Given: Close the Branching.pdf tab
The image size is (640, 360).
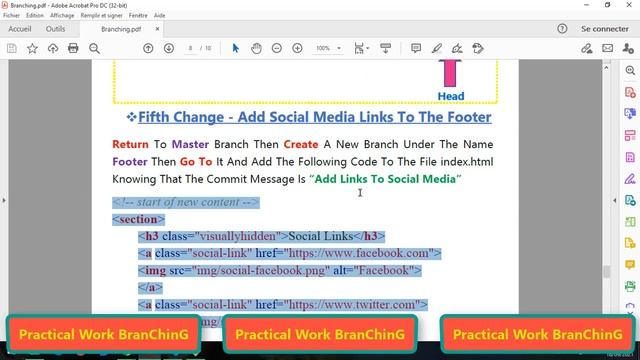Looking at the screenshot, I should (157, 29).
